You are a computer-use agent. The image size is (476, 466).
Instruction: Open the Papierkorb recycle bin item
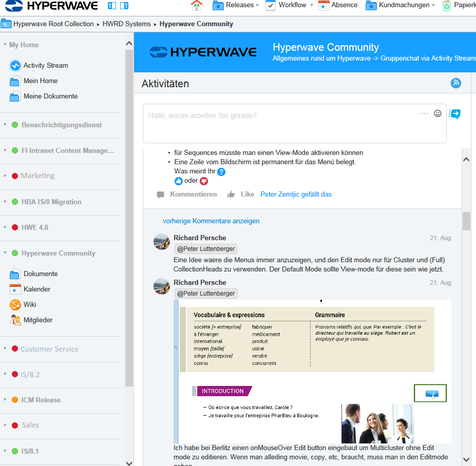(x=459, y=5)
